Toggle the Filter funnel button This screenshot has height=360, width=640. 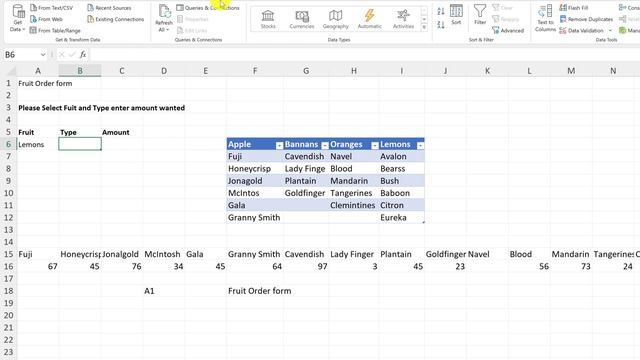pos(480,15)
